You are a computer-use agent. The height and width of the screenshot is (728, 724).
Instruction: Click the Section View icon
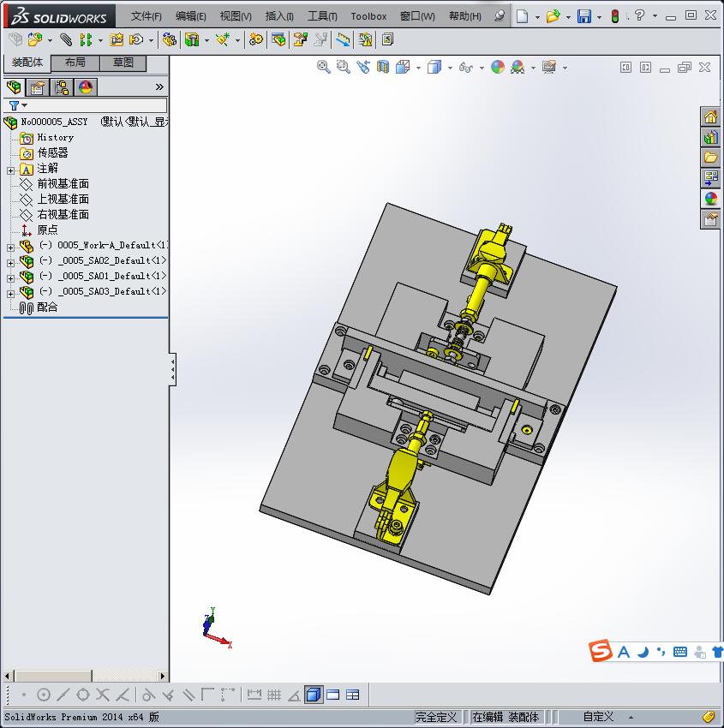pyautogui.click(x=383, y=68)
